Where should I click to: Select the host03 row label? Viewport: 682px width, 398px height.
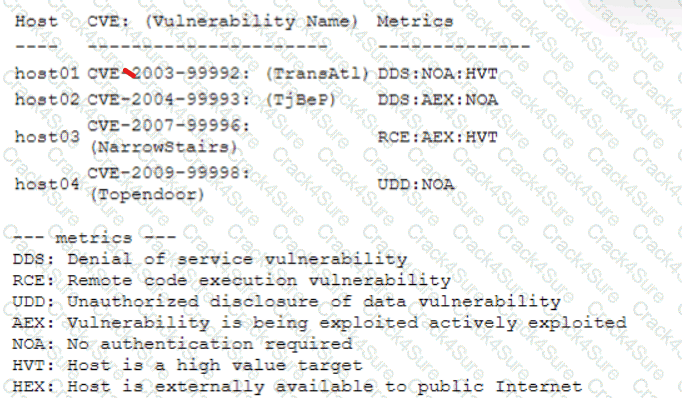[47, 137]
